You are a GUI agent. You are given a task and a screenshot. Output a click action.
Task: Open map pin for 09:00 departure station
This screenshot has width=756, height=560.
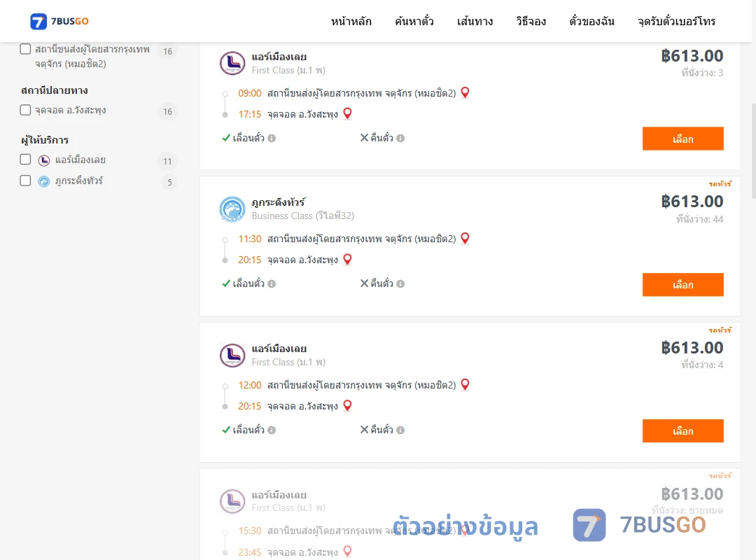(465, 92)
